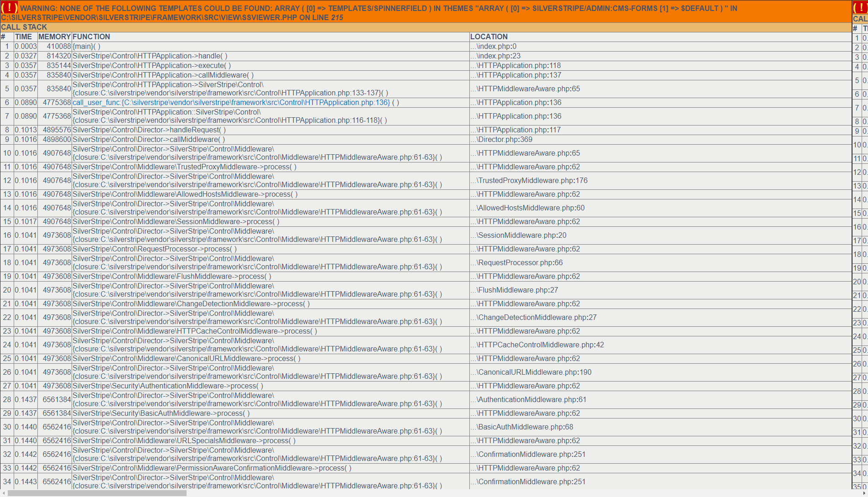The width and height of the screenshot is (868, 497).
Task: Click the horizontal scrollbar thumb at bottom
Action: 97,493
